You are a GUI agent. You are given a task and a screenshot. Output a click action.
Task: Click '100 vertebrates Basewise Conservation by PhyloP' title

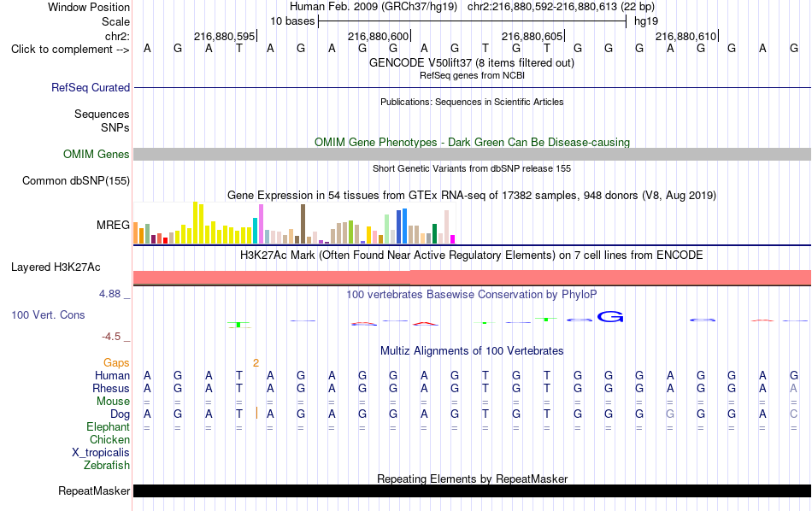click(471, 295)
